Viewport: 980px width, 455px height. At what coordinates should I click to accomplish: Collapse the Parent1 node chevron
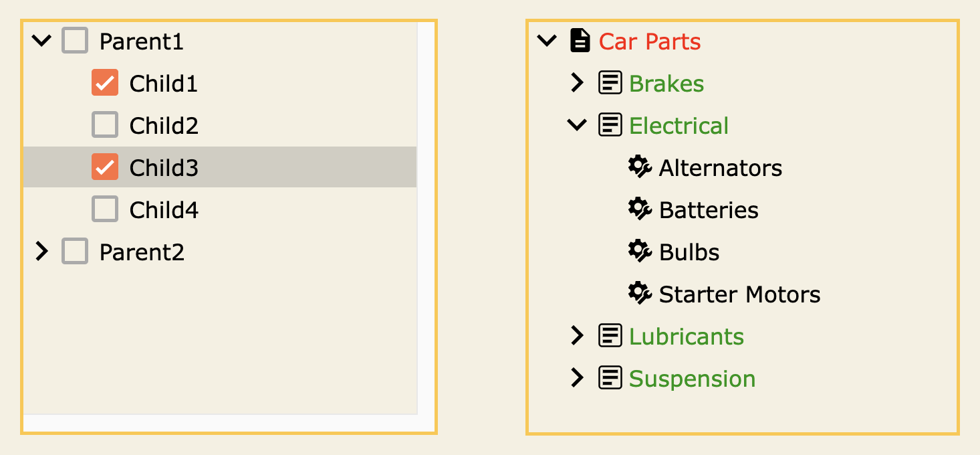pos(41,41)
